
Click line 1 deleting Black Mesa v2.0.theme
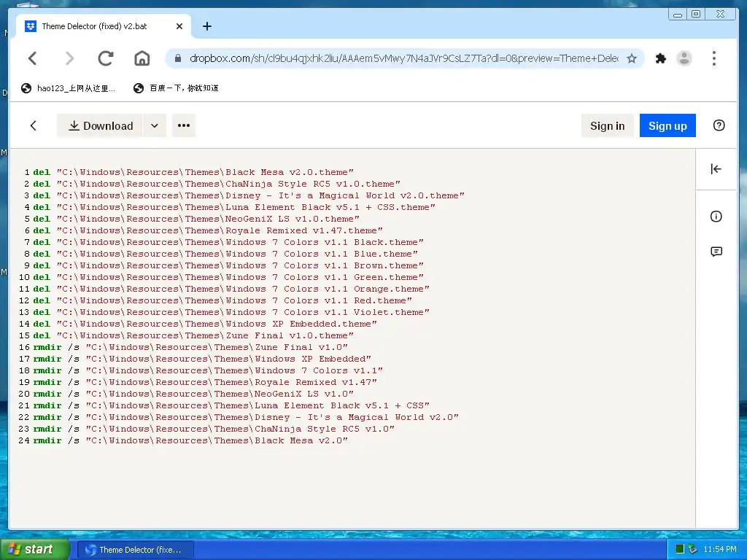coord(193,172)
